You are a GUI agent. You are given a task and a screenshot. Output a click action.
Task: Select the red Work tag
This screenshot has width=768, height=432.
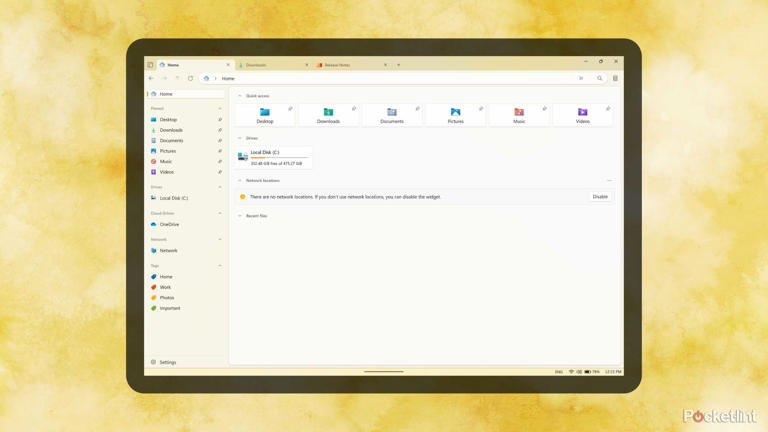(186, 287)
